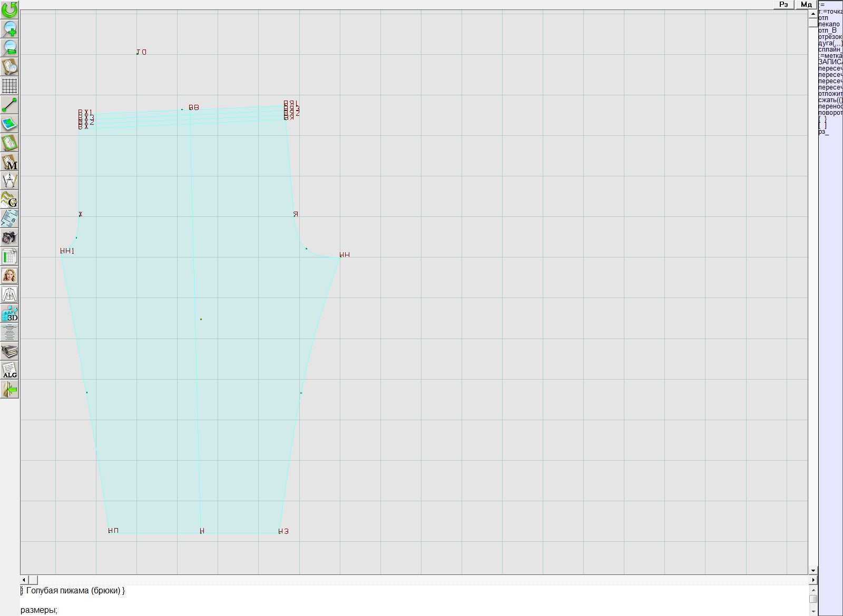This screenshot has width=843, height=616.
Task: Click the horizontal scrollbar right arrow
Action: pyautogui.click(x=813, y=580)
